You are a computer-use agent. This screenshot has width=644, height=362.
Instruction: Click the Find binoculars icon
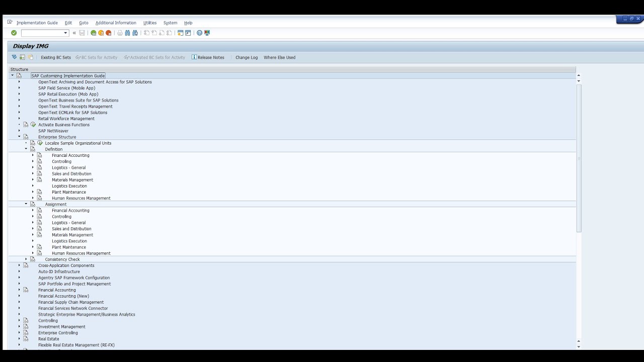point(127,33)
